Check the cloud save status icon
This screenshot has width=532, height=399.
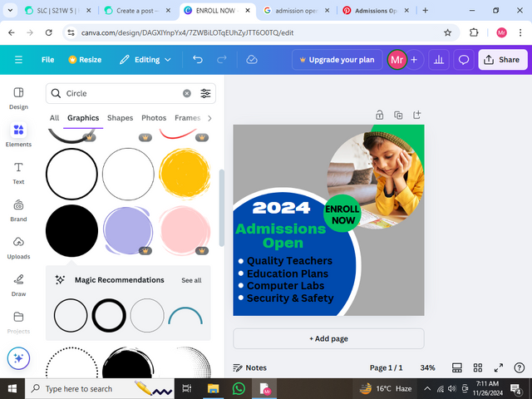pos(252,60)
